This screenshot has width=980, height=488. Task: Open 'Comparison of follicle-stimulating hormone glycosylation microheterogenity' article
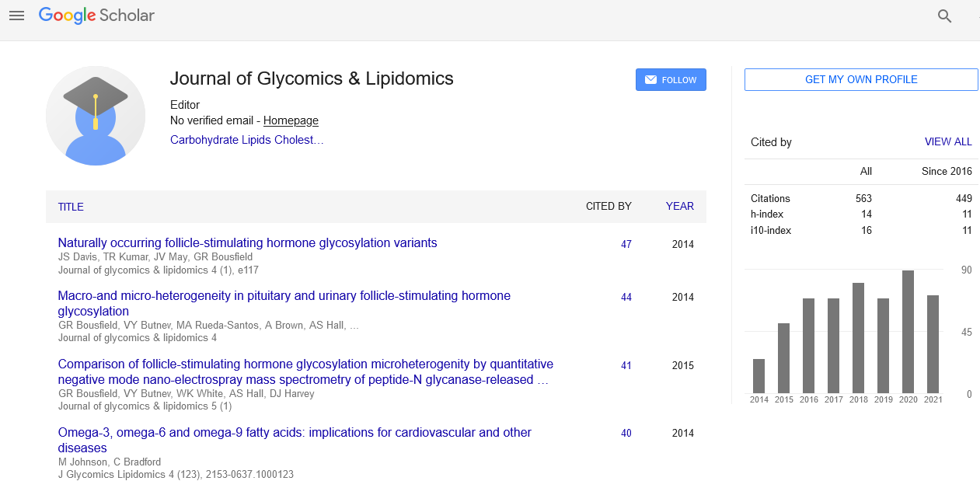pyautogui.click(x=305, y=372)
